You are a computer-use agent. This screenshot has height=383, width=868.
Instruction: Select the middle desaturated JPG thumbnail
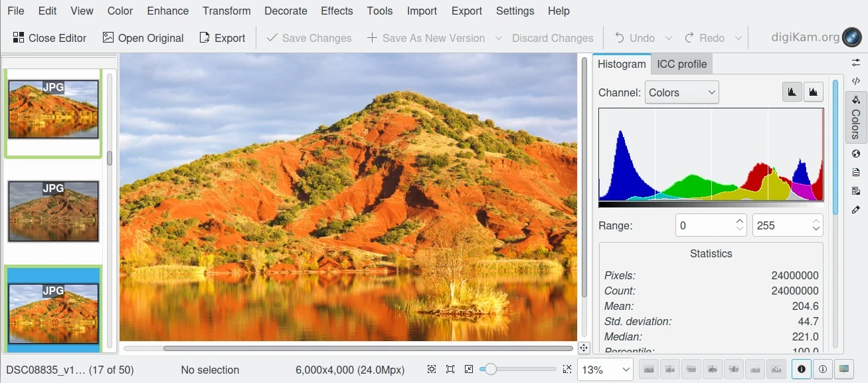point(53,211)
